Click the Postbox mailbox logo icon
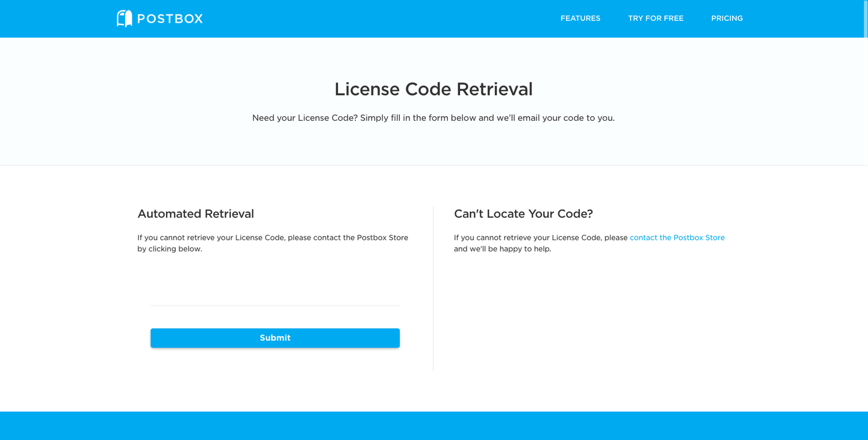868x440 pixels. tap(124, 19)
